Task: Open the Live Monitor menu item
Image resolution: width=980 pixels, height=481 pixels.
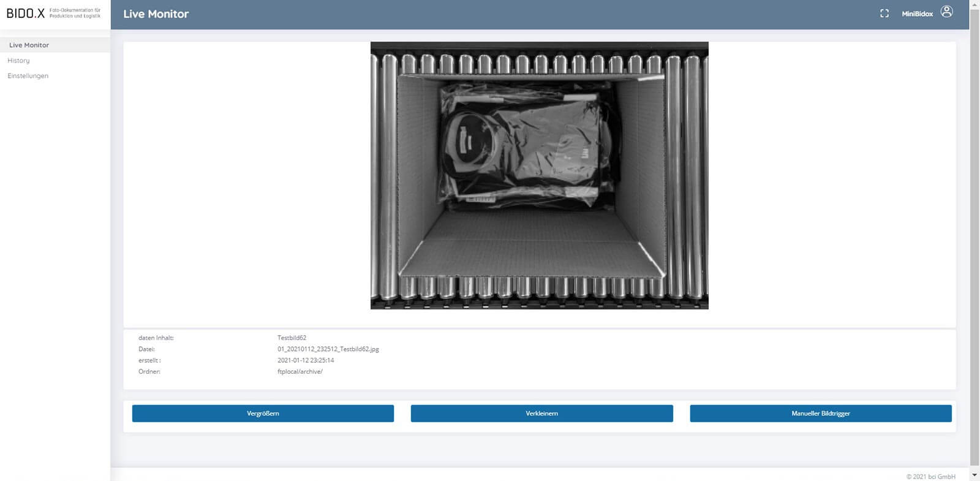Action: (55, 45)
